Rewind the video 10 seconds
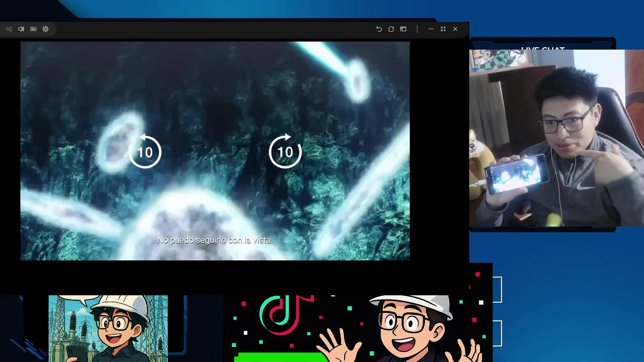 145,151
